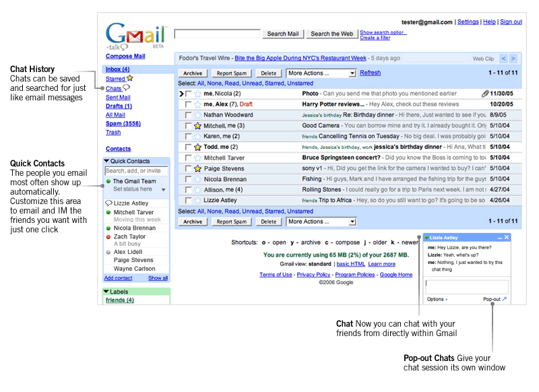
Task: Open the top More Actions dropdown
Action: 321,73
